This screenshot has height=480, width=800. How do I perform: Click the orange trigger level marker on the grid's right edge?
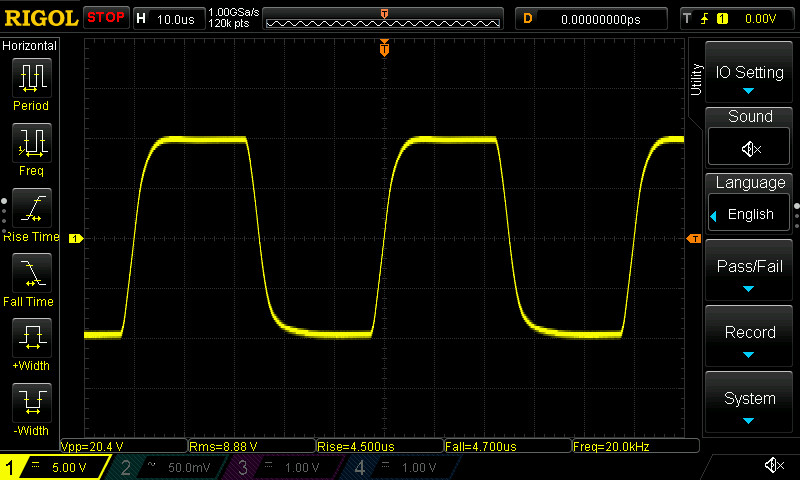click(x=694, y=239)
